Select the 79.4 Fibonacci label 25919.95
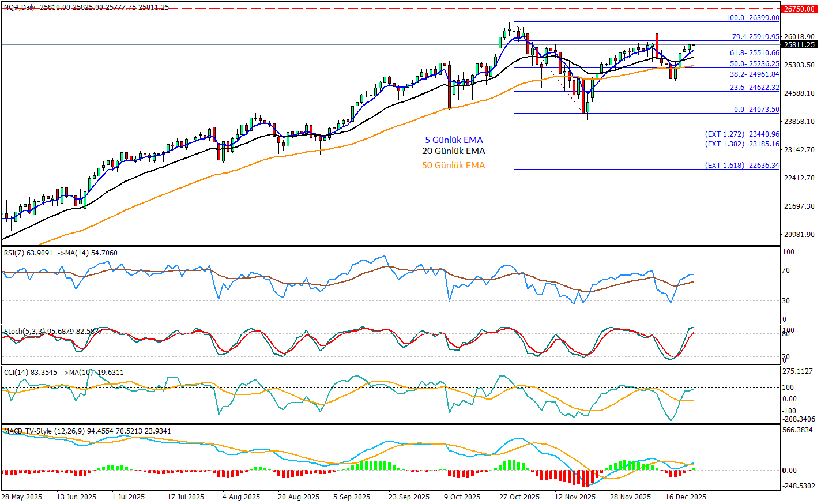Image resolution: width=821 pixels, height=504 pixels. coord(755,36)
